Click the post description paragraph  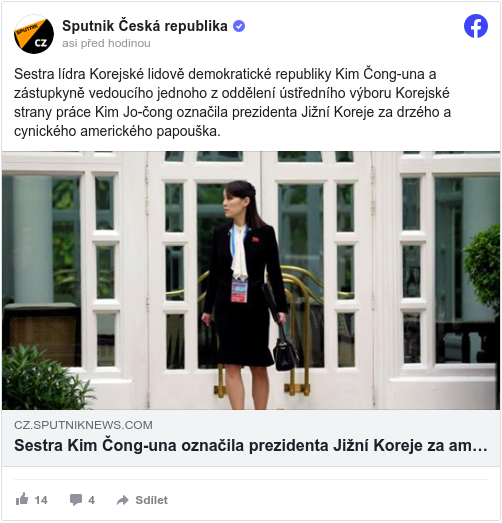click(x=232, y=102)
